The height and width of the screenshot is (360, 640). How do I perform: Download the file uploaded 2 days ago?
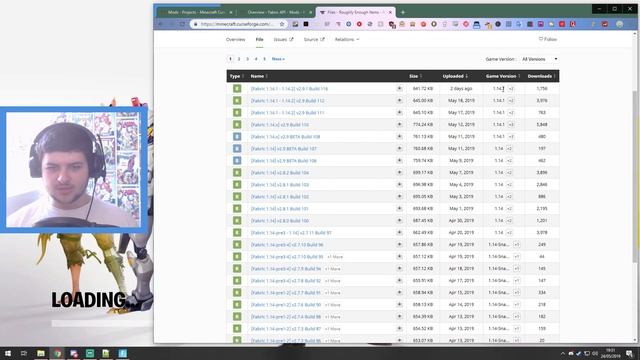pyautogui.click(x=399, y=89)
